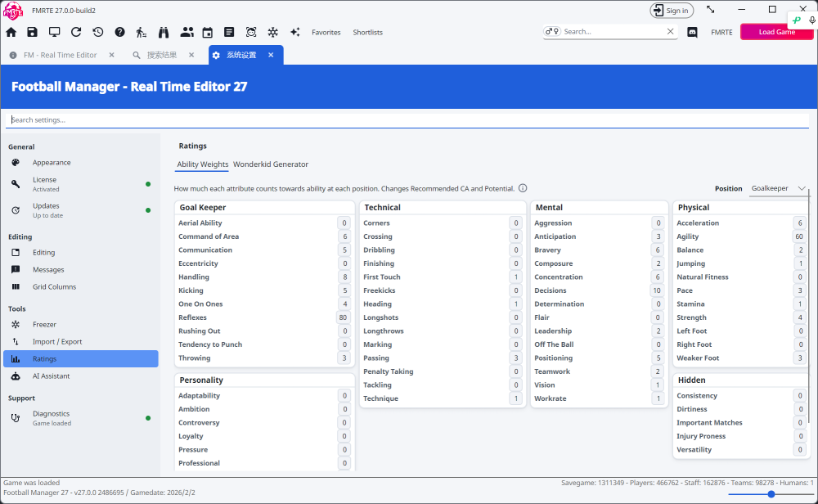This screenshot has height=504, width=818.
Task: Expand the Position Goalkeeper dropdown
Action: coord(779,188)
